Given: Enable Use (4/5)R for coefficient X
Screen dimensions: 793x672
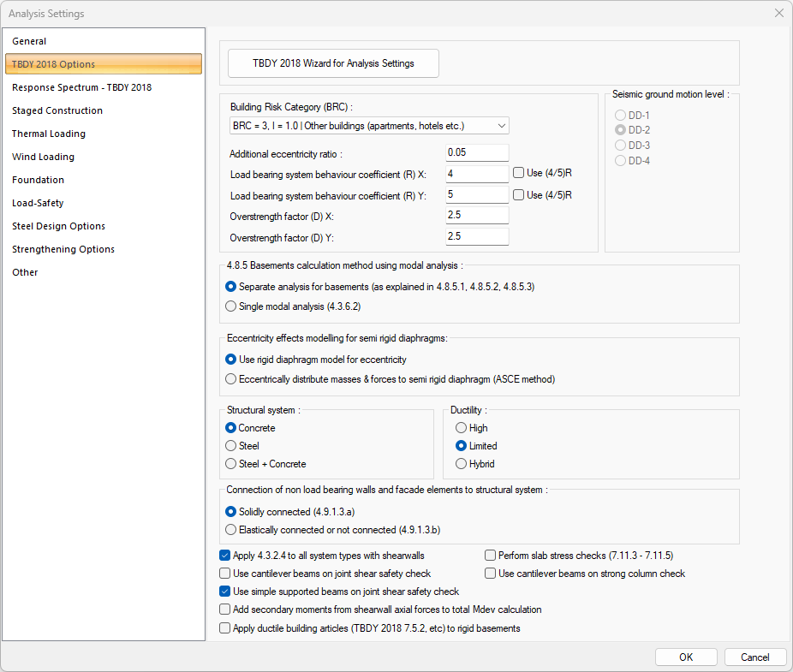Looking at the screenshot, I should coord(519,173).
